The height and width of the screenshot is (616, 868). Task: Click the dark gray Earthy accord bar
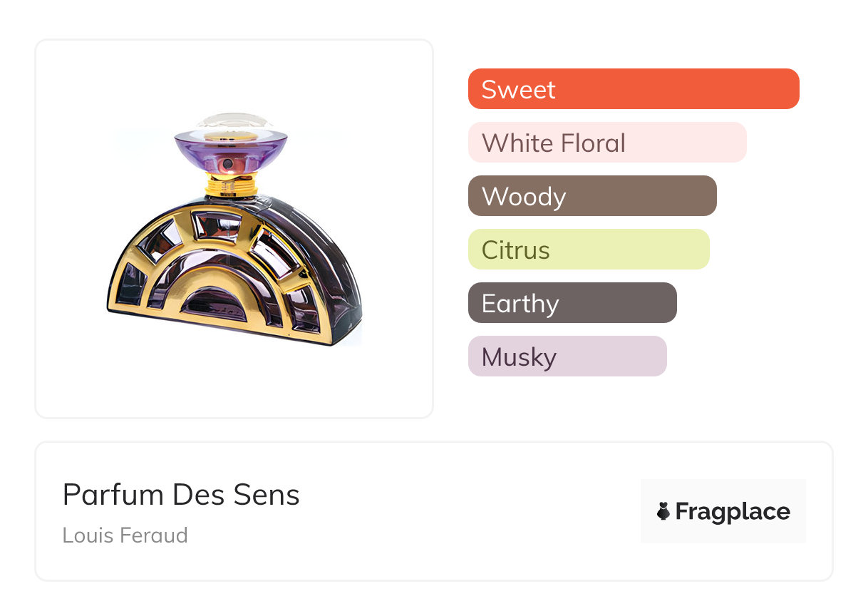[572, 303]
